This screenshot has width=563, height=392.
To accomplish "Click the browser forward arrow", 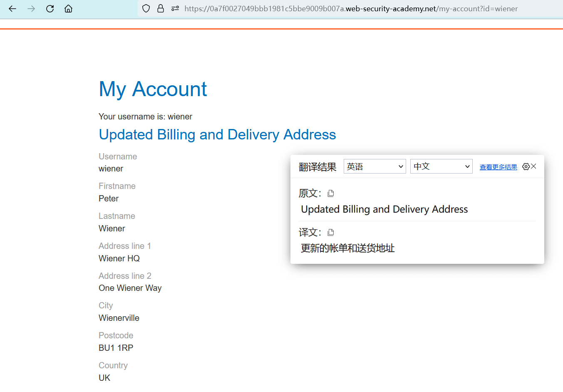I will pyautogui.click(x=31, y=9).
